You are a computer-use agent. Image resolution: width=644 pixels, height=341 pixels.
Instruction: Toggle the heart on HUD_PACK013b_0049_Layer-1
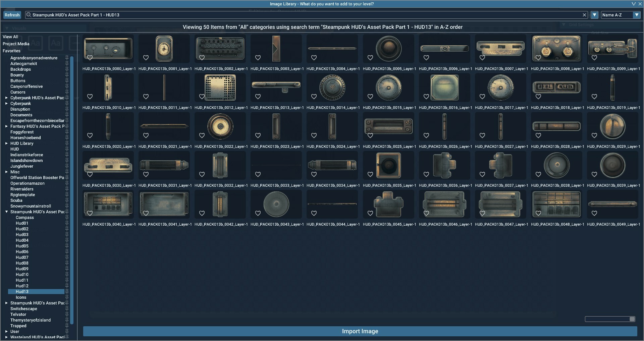[594, 213]
